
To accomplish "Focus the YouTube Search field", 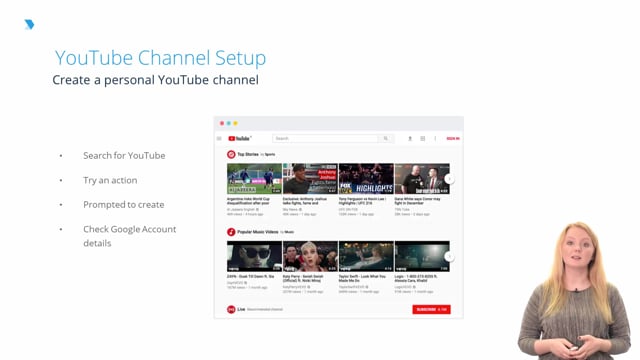I will [x=325, y=139].
